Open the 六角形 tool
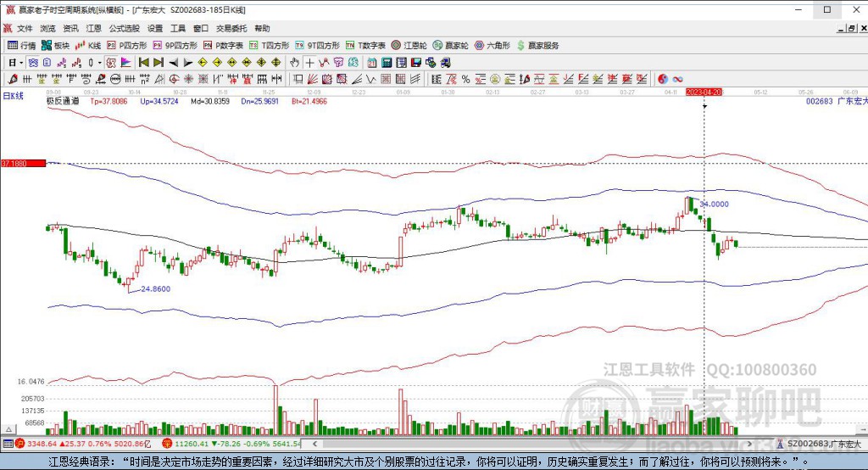 click(492, 46)
